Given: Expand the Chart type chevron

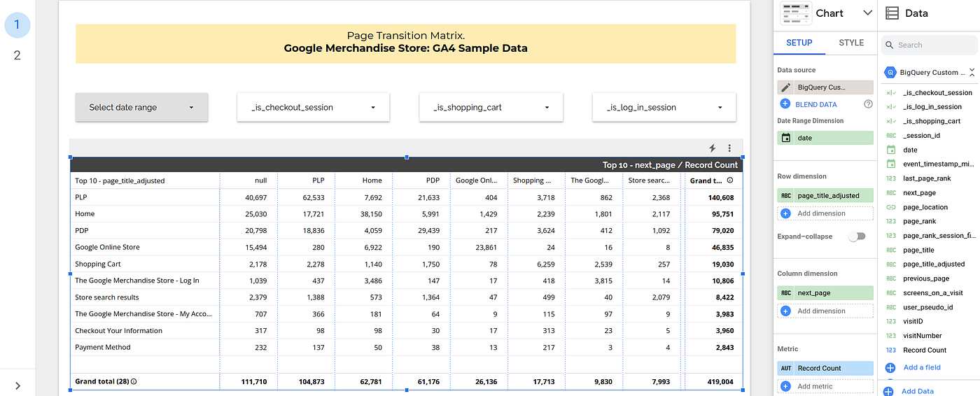Looking at the screenshot, I should coord(868,13).
